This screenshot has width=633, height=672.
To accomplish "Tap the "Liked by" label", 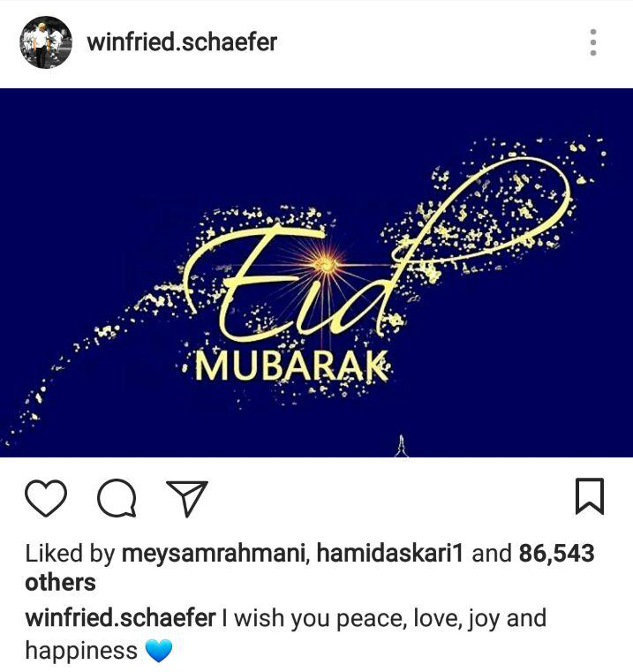I will point(71,554).
